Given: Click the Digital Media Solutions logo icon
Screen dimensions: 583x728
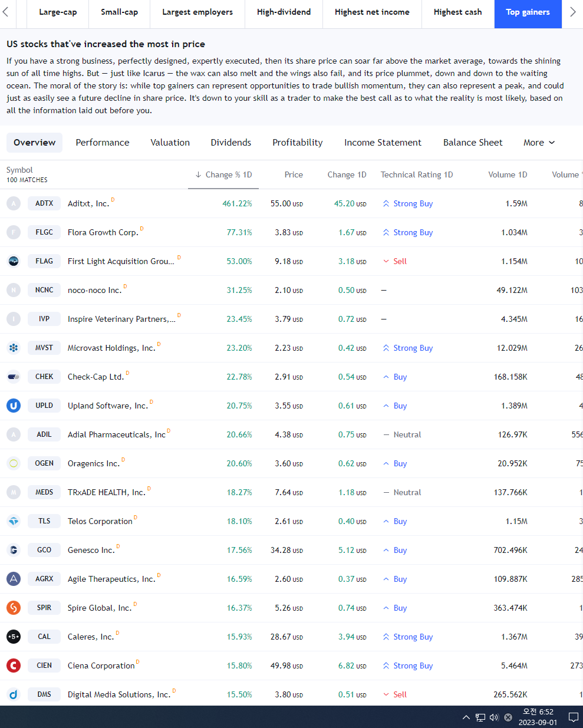Looking at the screenshot, I should click(x=14, y=694).
